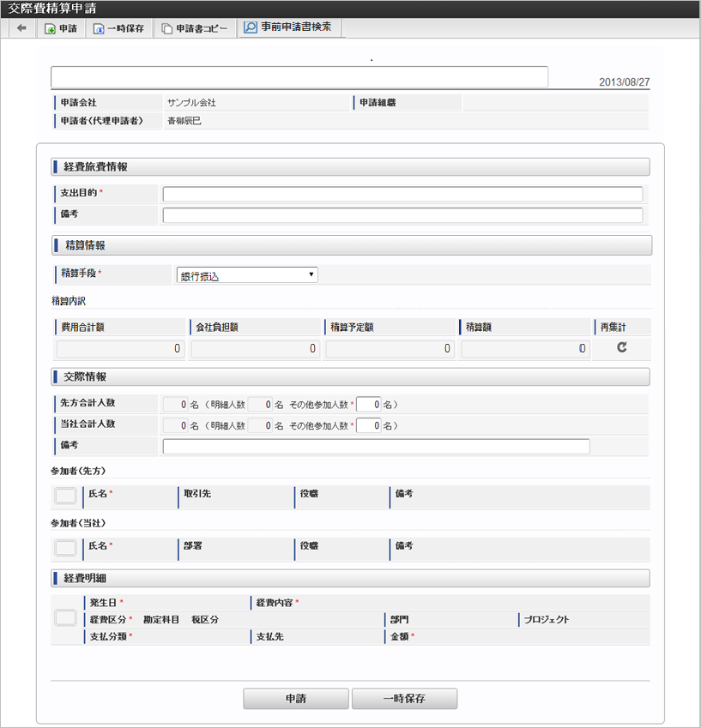Click the 部署 column header
Screen dimensions: 701x728
(x=192, y=545)
